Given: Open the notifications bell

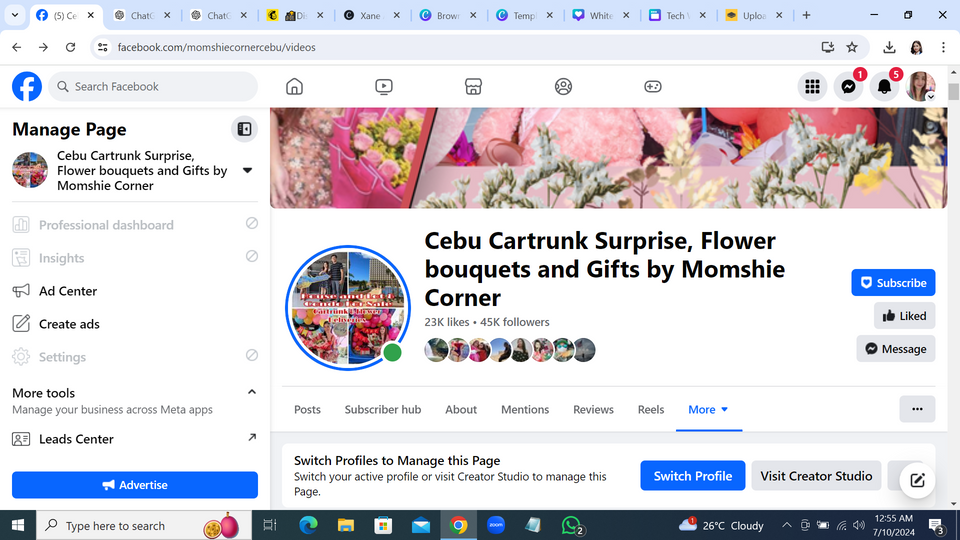Looking at the screenshot, I should tap(884, 87).
